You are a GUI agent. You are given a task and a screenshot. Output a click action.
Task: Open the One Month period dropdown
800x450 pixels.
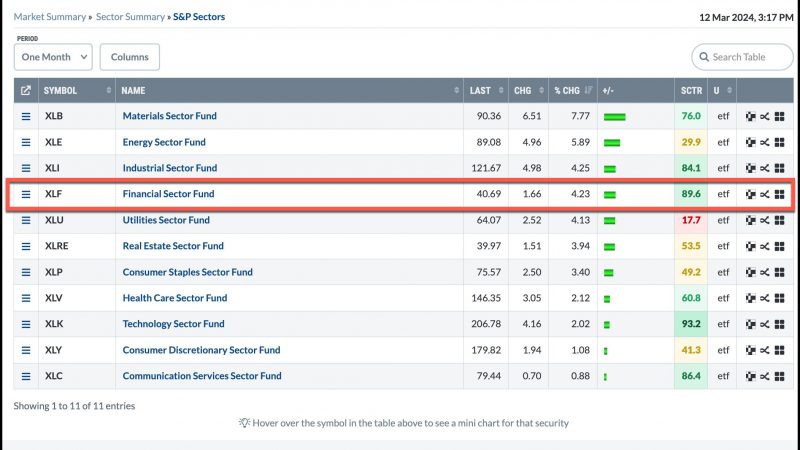click(x=53, y=57)
